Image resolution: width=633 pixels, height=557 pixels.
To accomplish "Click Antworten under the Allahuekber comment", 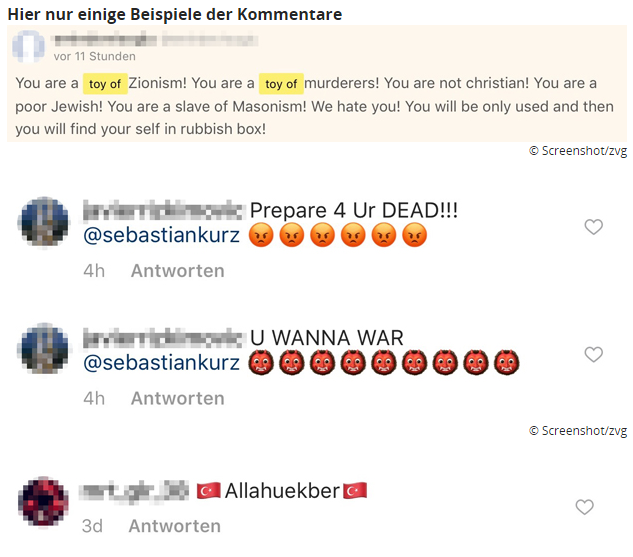I will click(x=175, y=526).
